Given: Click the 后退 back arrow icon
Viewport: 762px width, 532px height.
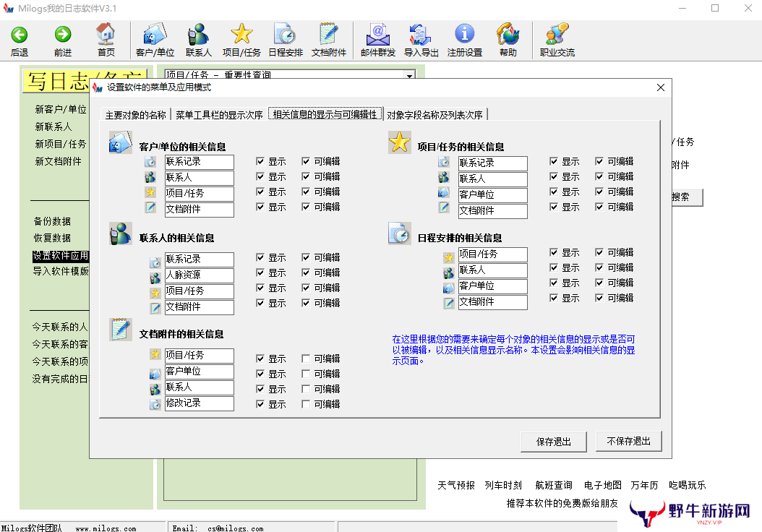Looking at the screenshot, I should [20, 35].
